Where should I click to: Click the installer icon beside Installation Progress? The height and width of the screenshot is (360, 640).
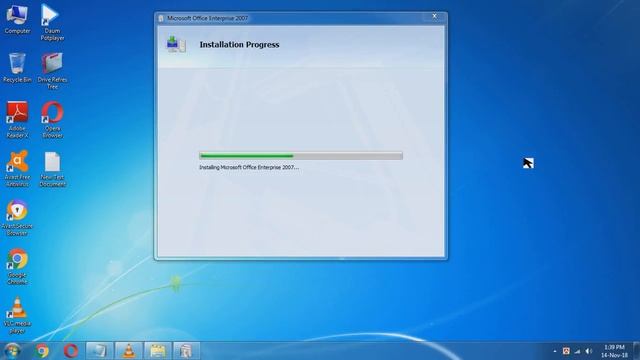click(176, 44)
